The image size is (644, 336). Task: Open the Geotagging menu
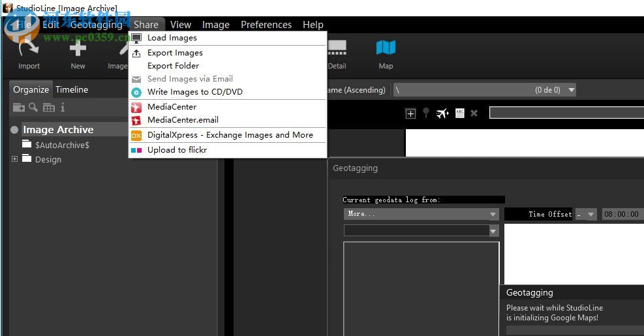coord(97,25)
